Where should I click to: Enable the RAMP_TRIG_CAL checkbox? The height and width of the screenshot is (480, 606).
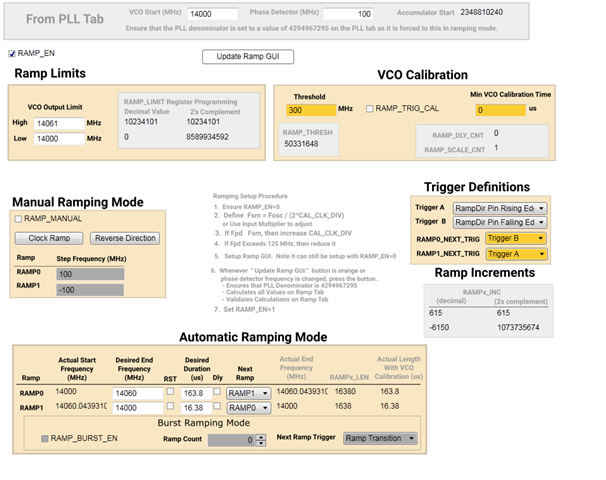pyautogui.click(x=369, y=109)
